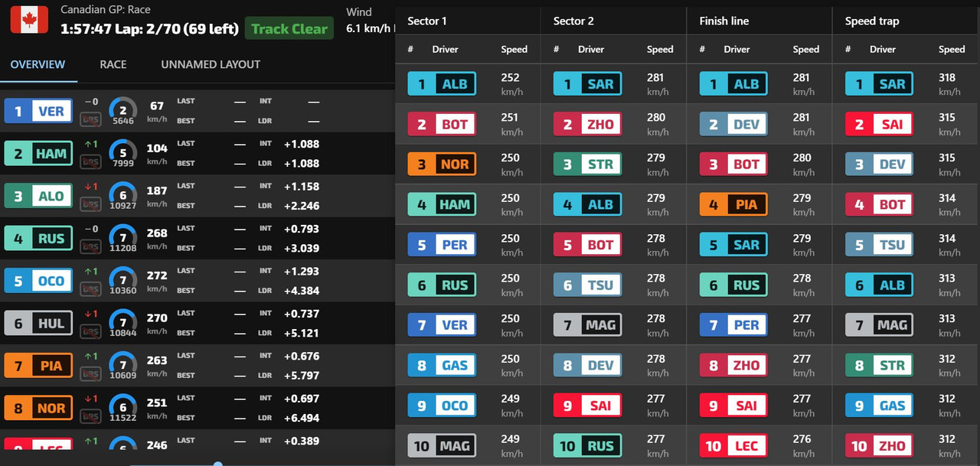Click NOR's leader gap +6.494
Image resolution: width=980 pixels, height=466 pixels.
point(302,418)
